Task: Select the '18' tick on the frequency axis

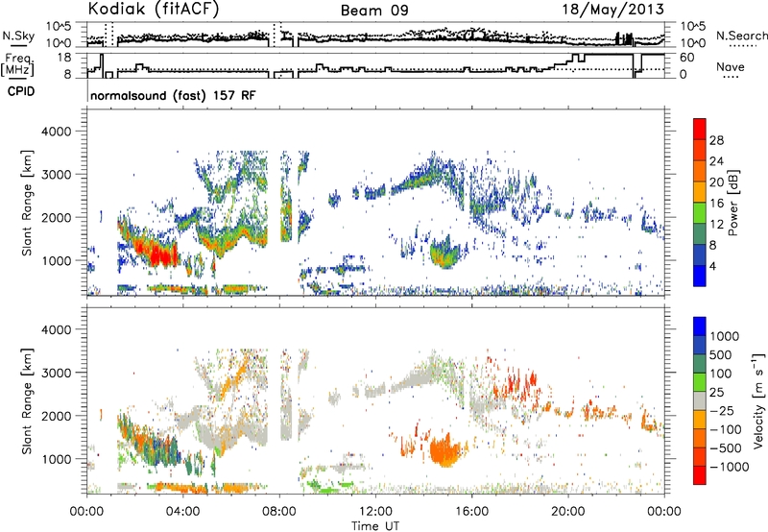Action: pyautogui.click(x=63, y=58)
